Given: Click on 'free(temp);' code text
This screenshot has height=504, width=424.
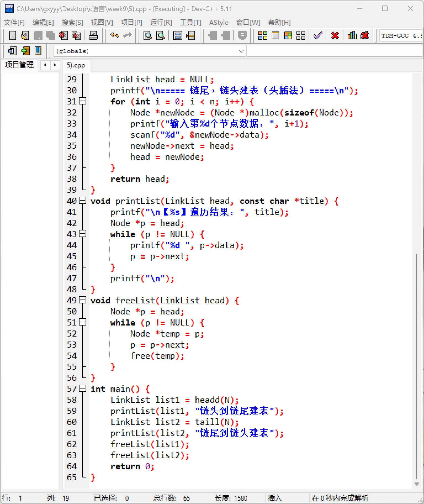Looking at the screenshot, I should [157, 356].
